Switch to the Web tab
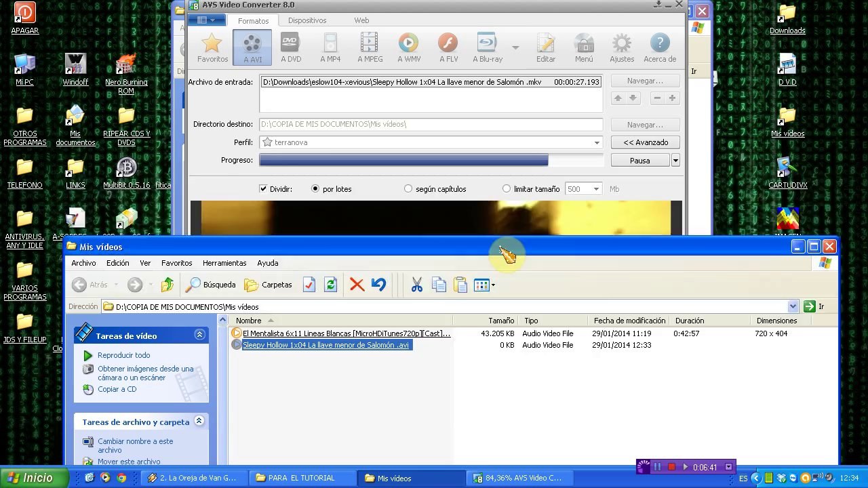 361,20
